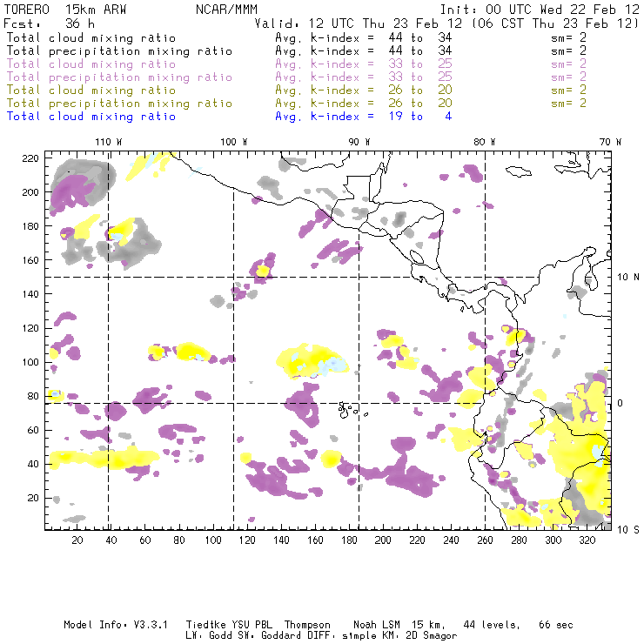This screenshot has height=644, width=644.
Task: Click the "100" left axis tick label
Action: pyautogui.click(x=30, y=362)
